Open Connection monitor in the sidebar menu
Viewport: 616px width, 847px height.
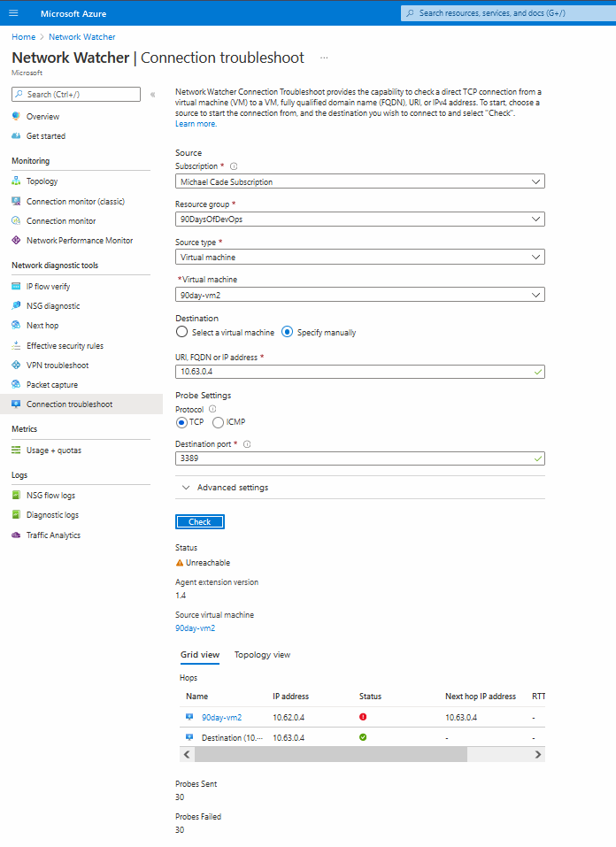(x=61, y=221)
